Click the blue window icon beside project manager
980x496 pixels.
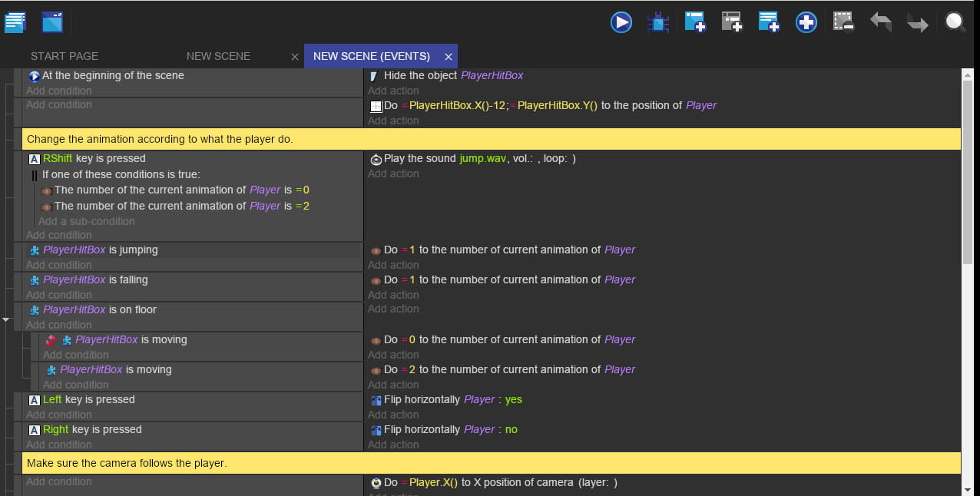point(52,22)
